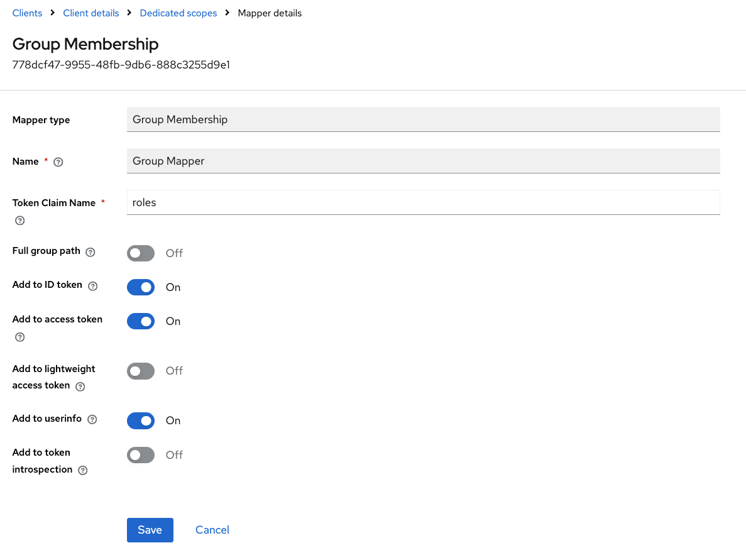Image resolution: width=746 pixels, height=560 pixels.
Task: Click the Token Claim Name field
Action: tap(423, 202)
